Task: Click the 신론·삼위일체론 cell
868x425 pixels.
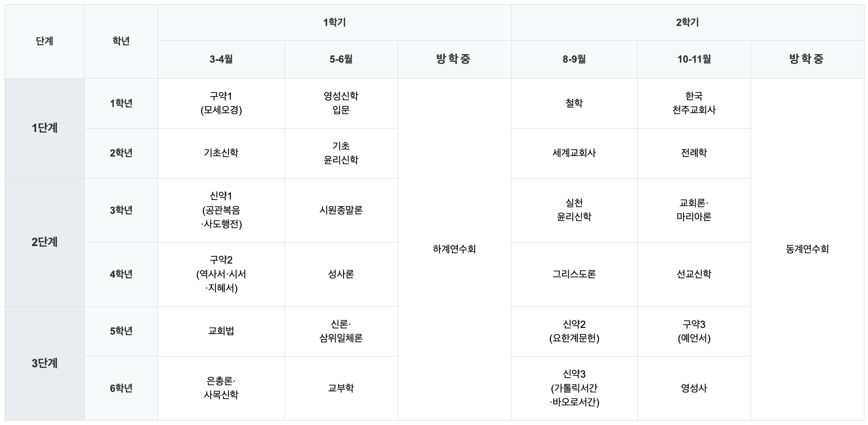Action: coord(341,331)
